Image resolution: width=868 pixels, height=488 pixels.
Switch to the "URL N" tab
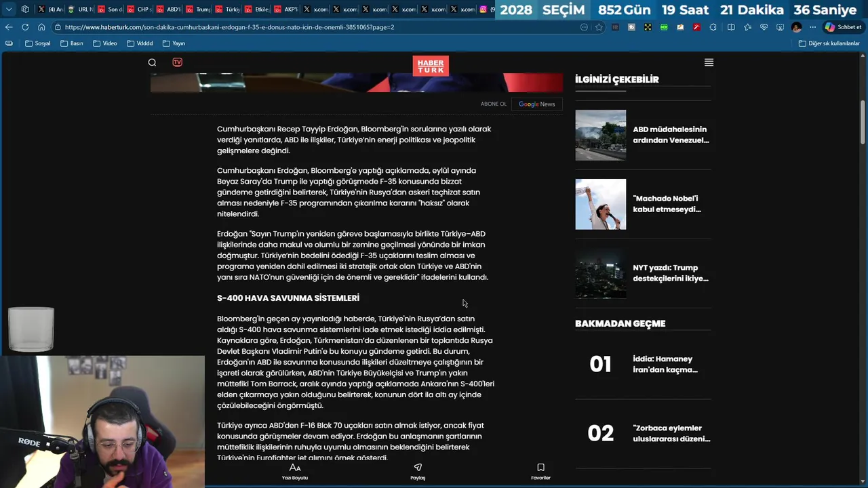(x=81, y=9)
